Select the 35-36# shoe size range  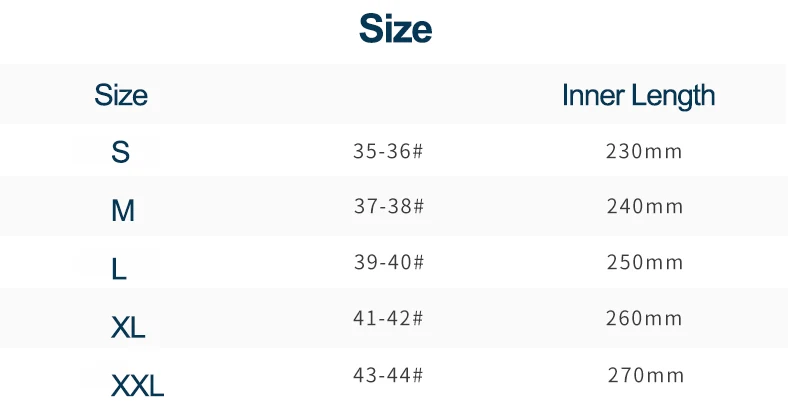pyautogui.click(x=388, y=151)
